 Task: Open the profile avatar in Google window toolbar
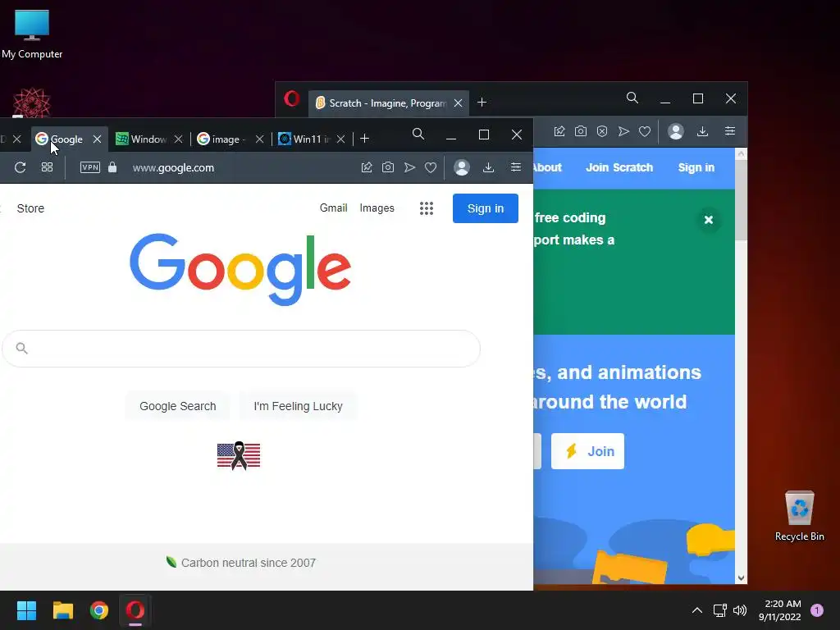pyautogui.click(x=462, y=167)
